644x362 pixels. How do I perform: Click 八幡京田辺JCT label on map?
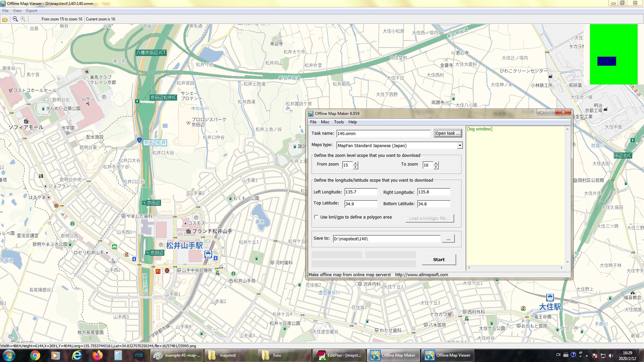[x=151, y=53]
